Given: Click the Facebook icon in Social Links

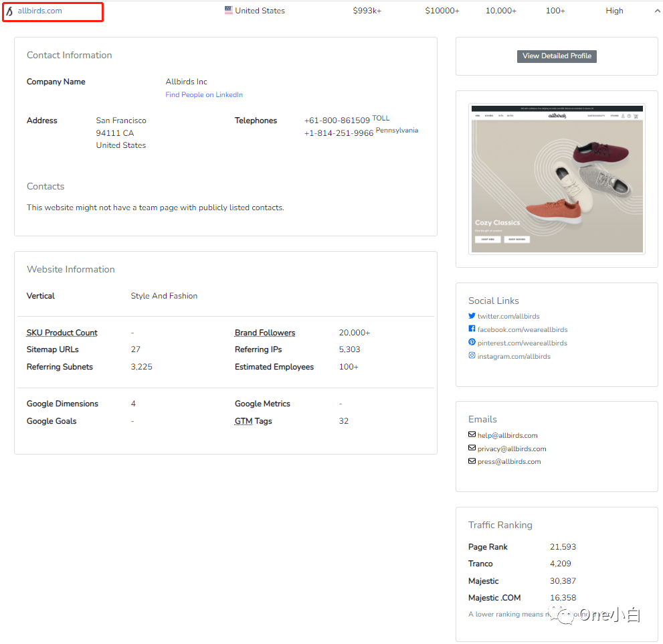Looking at the screenshot, I should [472, 329].
